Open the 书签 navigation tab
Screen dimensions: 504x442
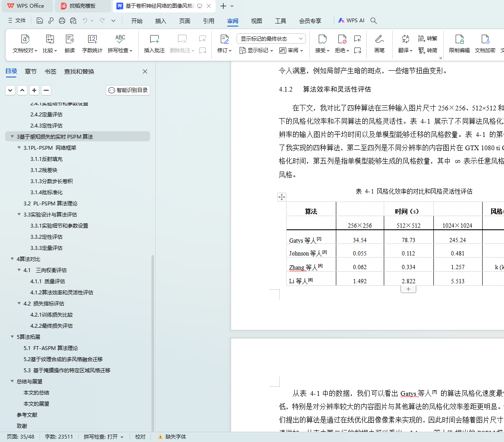click(x=50, y=71)
